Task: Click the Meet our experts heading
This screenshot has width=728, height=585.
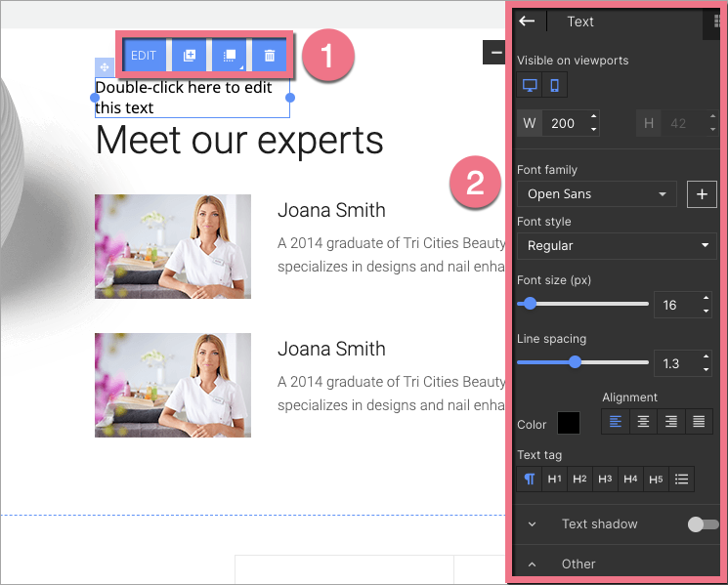Action: 239,141
